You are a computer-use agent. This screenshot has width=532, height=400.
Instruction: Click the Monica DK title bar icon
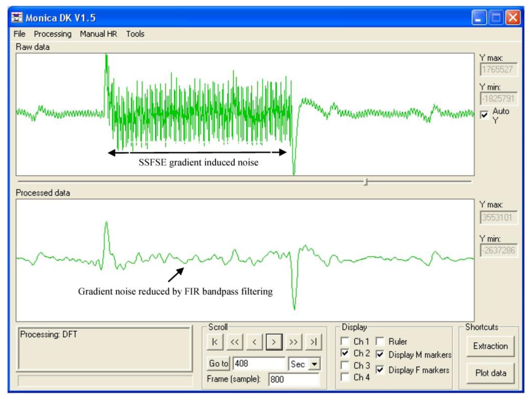tap(17, 18)
